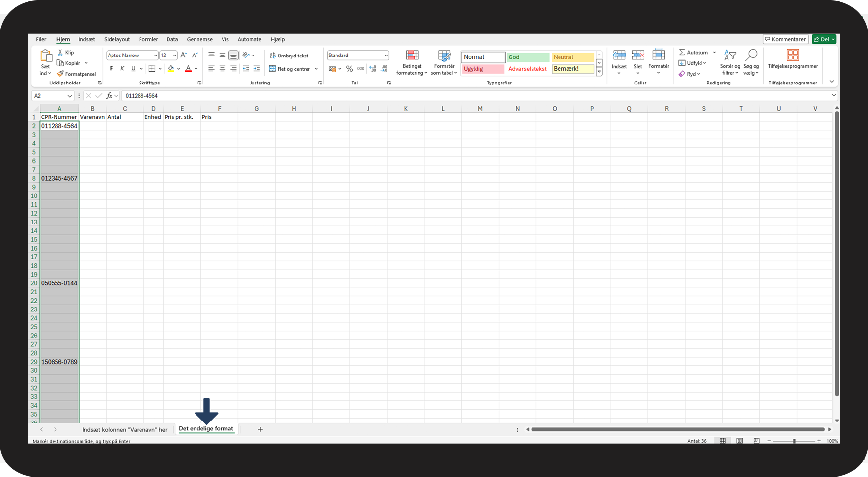Click the Formatpensel (format painter) icon
Image resolution: width=868 pixels, height=477 pixels.
pos(60,74)
